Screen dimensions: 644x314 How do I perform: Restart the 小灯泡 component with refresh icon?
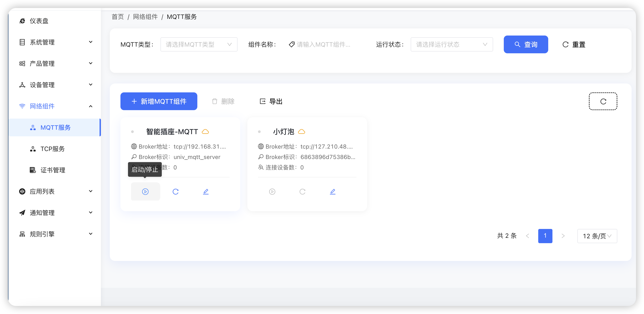point(302,191)
